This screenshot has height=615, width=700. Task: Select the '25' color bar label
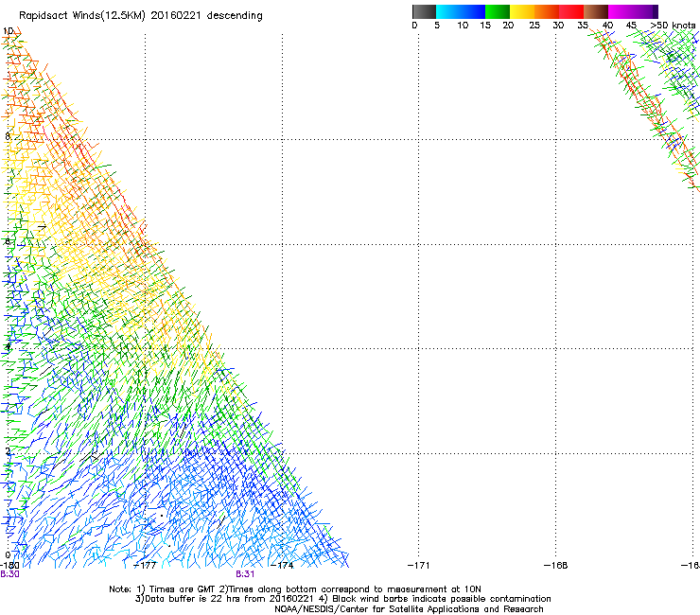[x=534, y=26]
